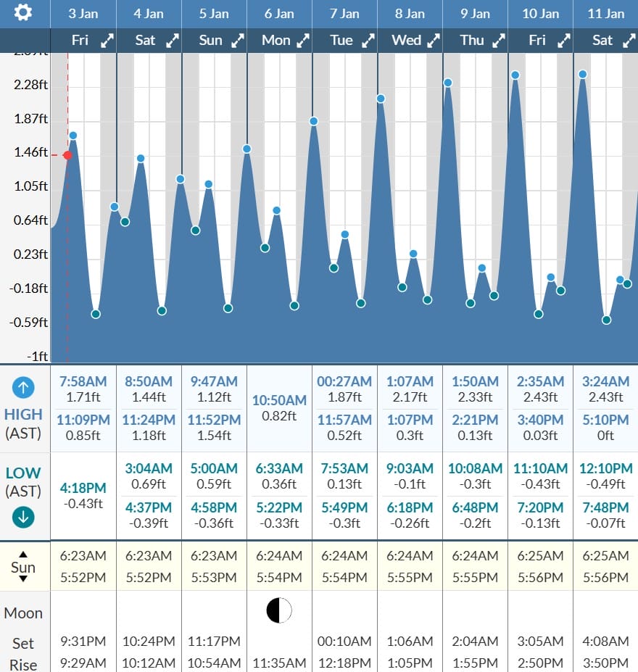This screenshot has height=672, width=638.
Task: Click the 2.43ft high tide value on 10 Jan
Action: [x=540, y=397]
